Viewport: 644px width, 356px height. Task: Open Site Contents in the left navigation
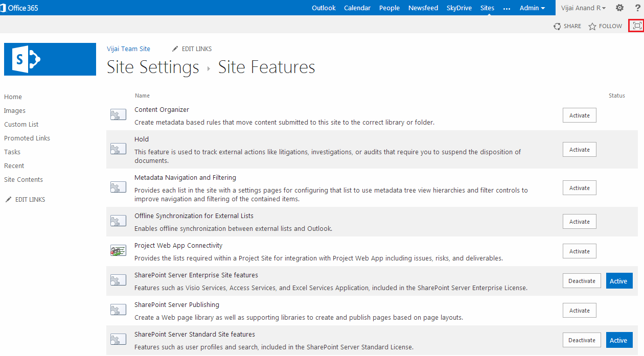coord(24,180)
